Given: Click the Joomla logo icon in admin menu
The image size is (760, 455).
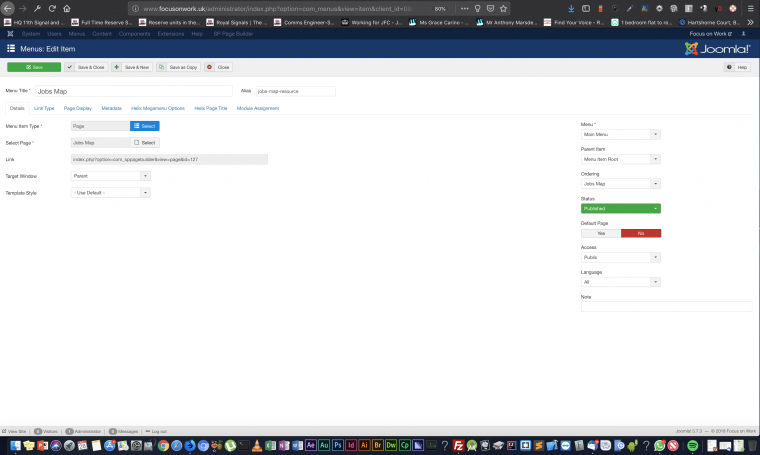Looking at the screenshot, I should point(10,33).
